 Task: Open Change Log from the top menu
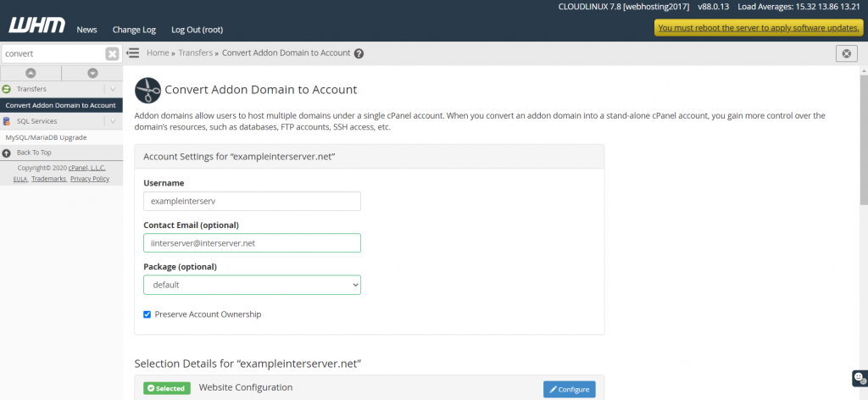tap(134, 30)
